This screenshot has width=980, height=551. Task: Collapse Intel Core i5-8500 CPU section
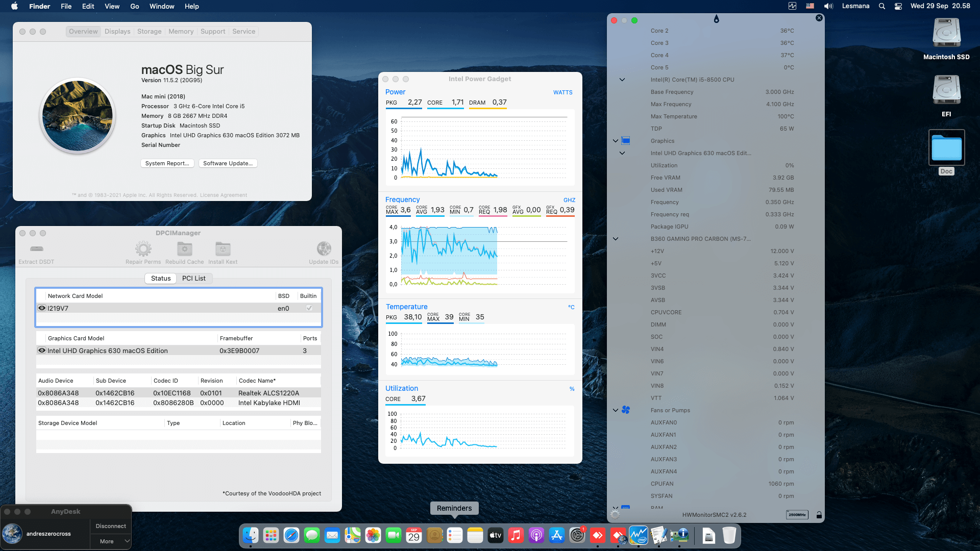click(x=622, y=80)
